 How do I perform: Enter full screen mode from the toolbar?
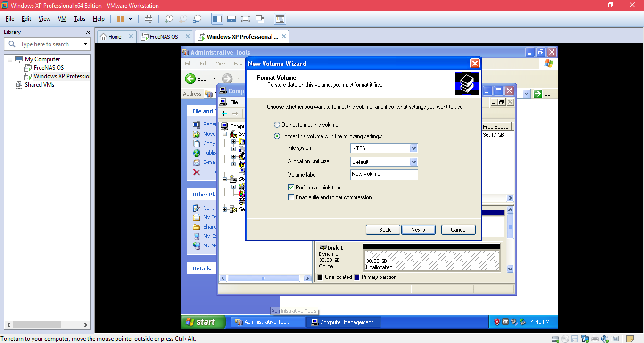pos(245,19)
